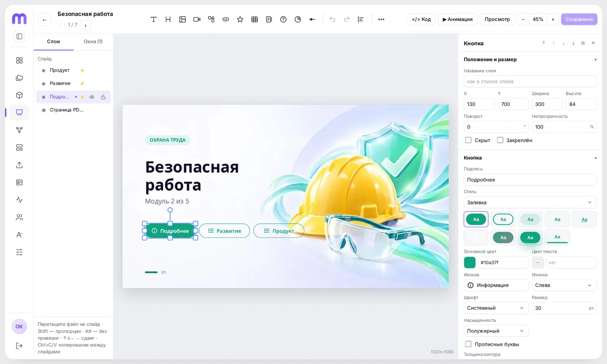The image size is (607, 364).
Task: Open the icon position dropdown Слева
Action: tap(564, 285)
